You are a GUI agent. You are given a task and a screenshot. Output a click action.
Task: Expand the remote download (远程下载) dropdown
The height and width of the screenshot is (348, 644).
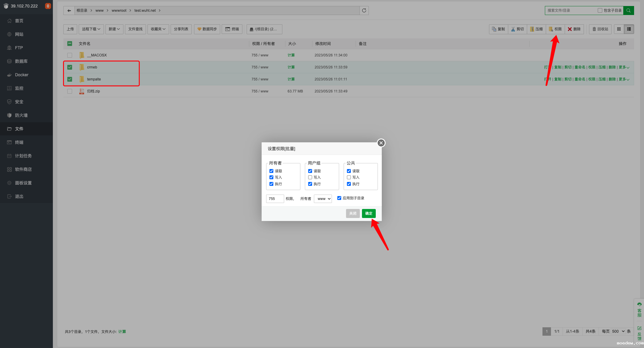[91, 29]
